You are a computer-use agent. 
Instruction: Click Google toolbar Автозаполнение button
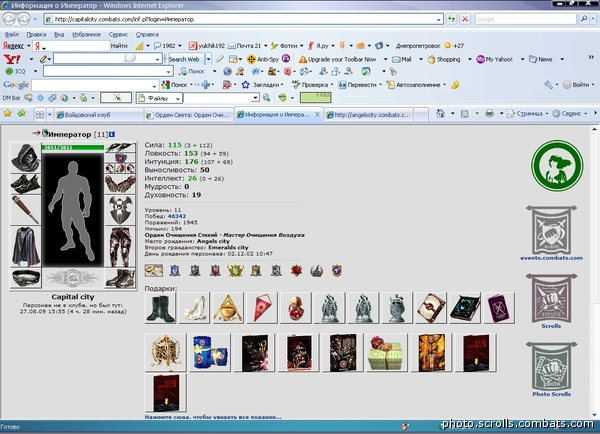pyautogui.click(x=414, y=85)
